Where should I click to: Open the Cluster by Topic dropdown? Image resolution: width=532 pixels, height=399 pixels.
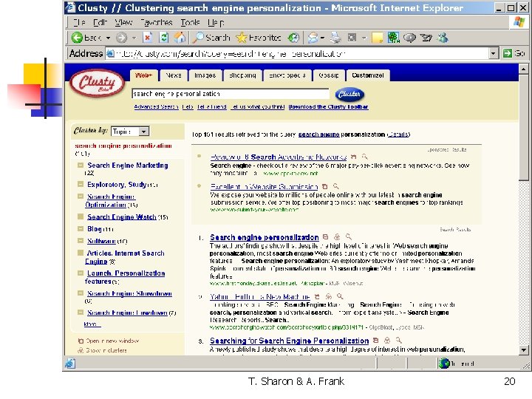pos(130,132)
